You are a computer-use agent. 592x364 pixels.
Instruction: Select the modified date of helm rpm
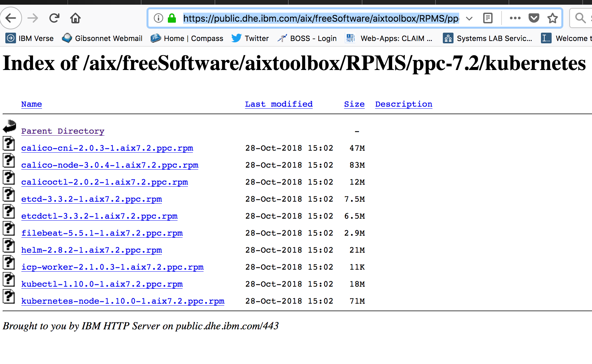pyautogui.click(x=289, y=250)
